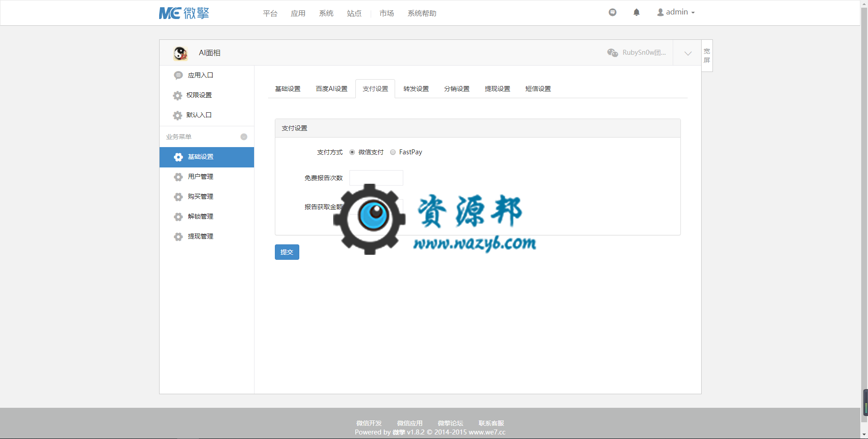The image size is (868, 439).
Task: Click the gear icon next to 默认入口
Action: 178,115
